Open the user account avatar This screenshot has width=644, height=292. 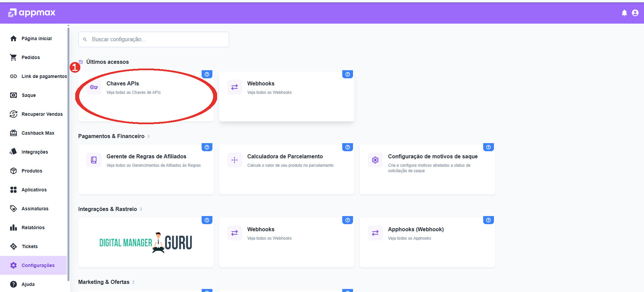pos(635,13)
